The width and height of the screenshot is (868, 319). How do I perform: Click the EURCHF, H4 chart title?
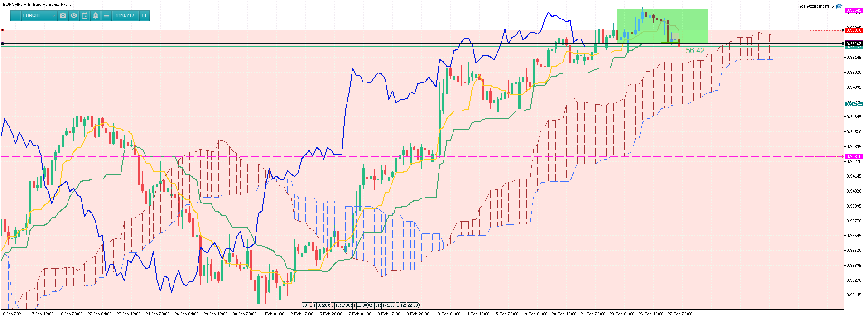click(37, 5)
